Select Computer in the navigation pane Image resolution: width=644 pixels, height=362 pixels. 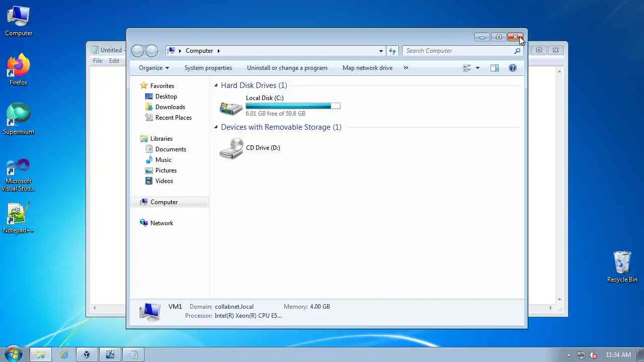click(170, 202)
